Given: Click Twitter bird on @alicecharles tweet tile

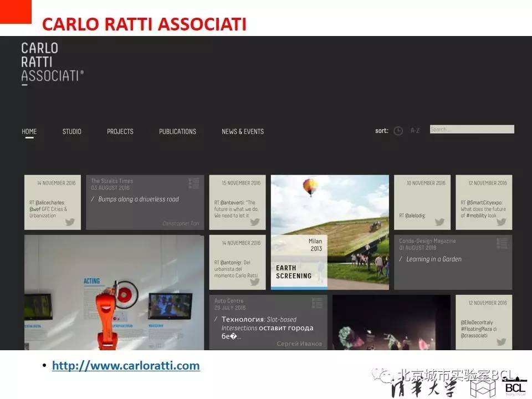Looking at the screenshot, I should click(70, 222).
